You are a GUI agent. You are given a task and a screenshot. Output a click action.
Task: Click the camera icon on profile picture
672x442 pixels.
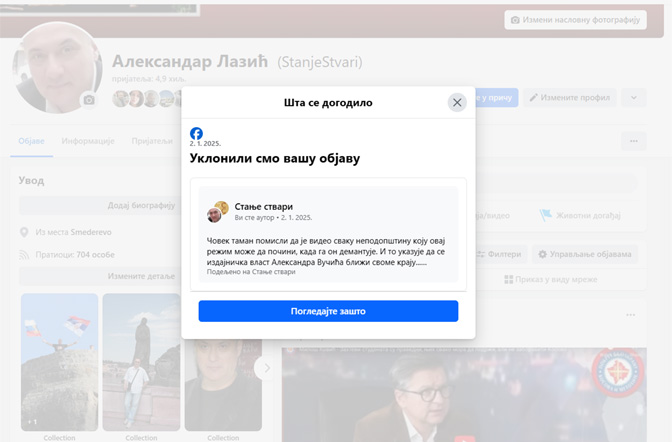point(89,100)
